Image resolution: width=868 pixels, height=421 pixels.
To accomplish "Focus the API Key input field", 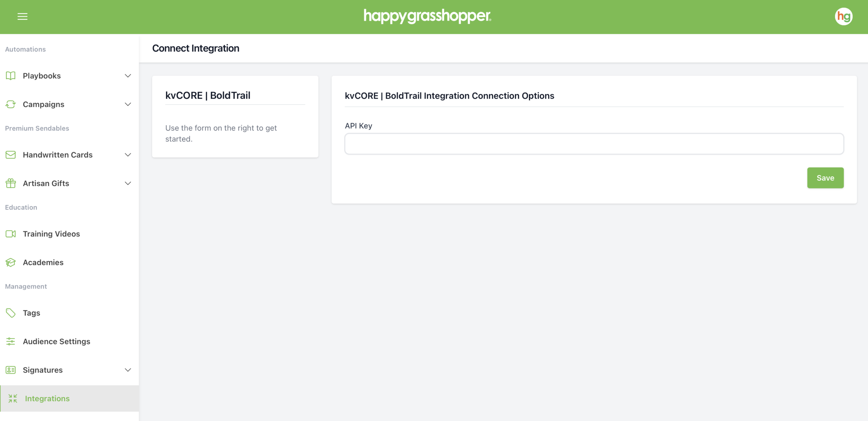I will coord(594,144).
